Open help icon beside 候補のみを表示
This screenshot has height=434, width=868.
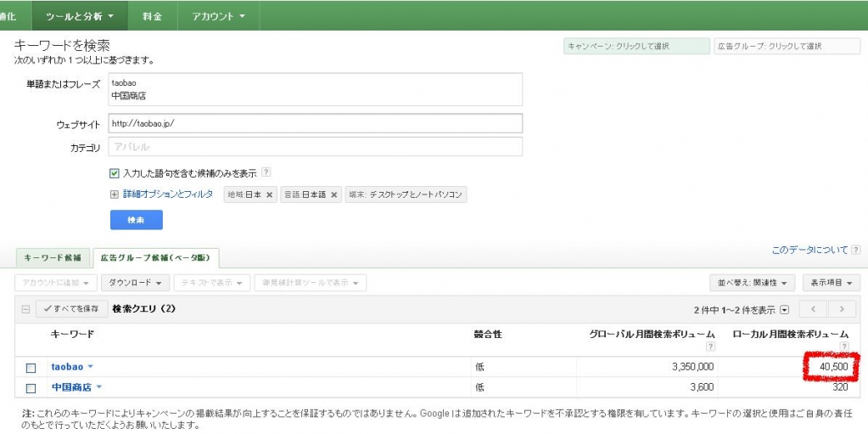coord(266,172)
